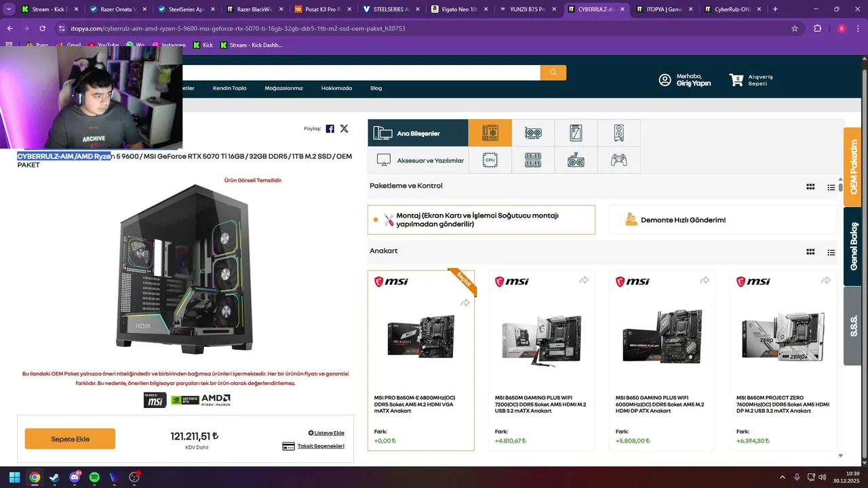Show hidden system tray icons chevron
Viewport: 868px width, 488px height.
(782, 477)
